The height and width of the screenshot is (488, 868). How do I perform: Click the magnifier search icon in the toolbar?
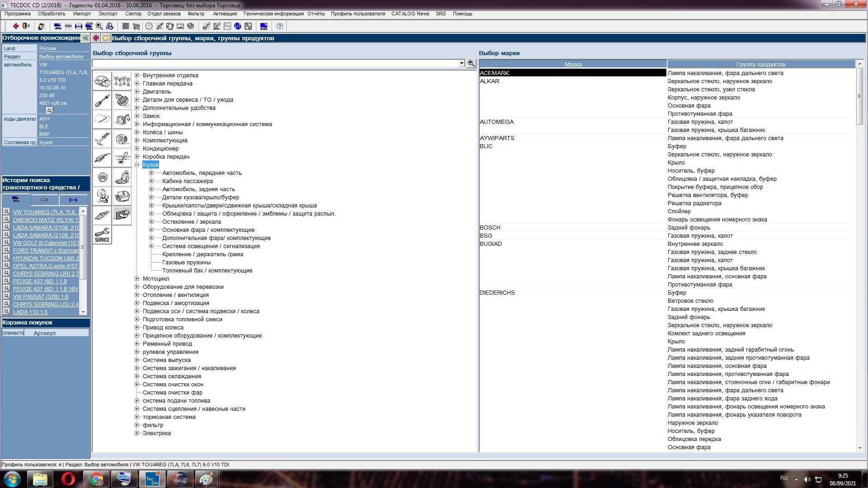(99, 26)
